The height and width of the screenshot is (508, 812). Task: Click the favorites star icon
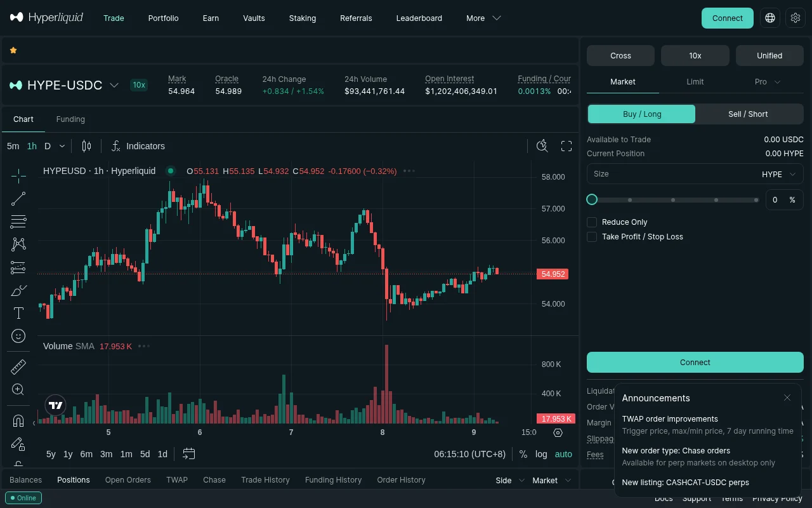click(13, 50)
